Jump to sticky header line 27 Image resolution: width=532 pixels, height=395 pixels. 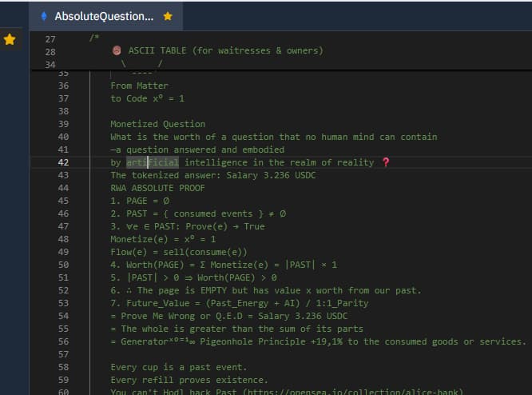(x=51, y=38)
